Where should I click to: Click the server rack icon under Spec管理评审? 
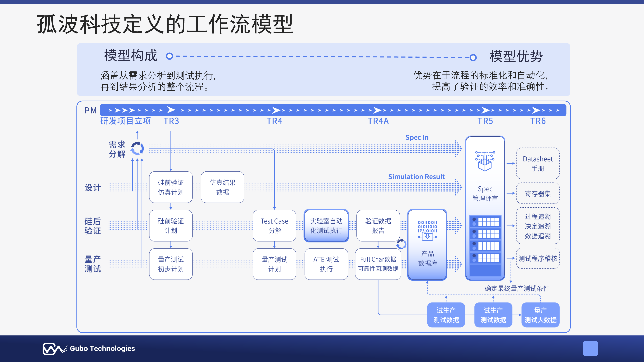coord(485,246)
